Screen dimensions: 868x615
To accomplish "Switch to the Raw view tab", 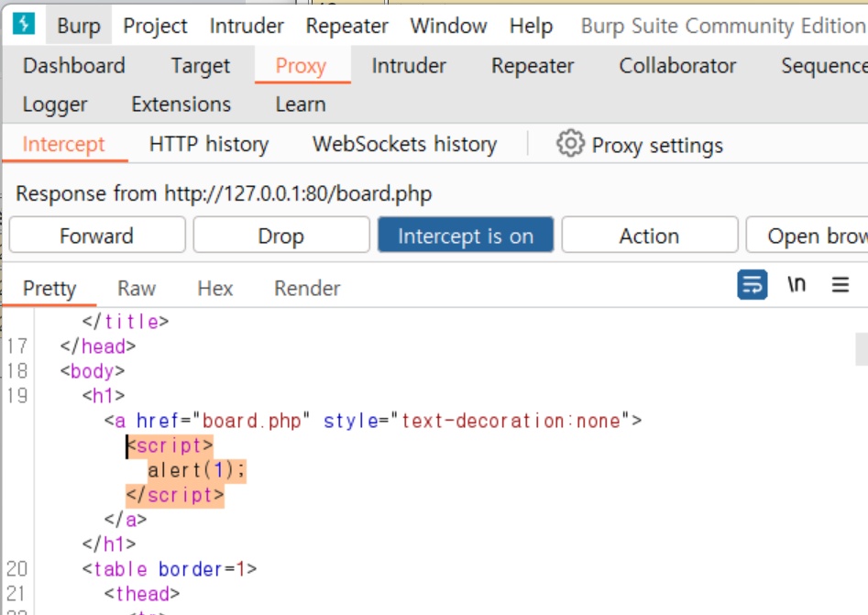I will point(137,289).
